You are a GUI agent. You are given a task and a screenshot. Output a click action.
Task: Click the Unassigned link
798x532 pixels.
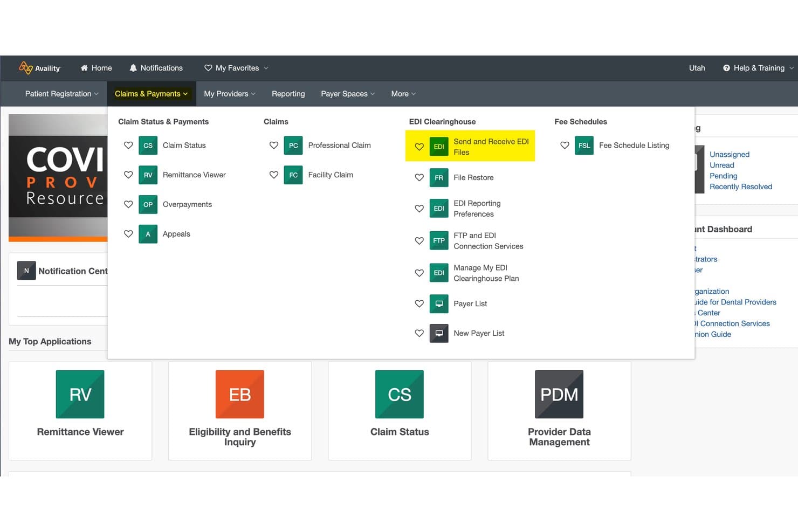729,155
